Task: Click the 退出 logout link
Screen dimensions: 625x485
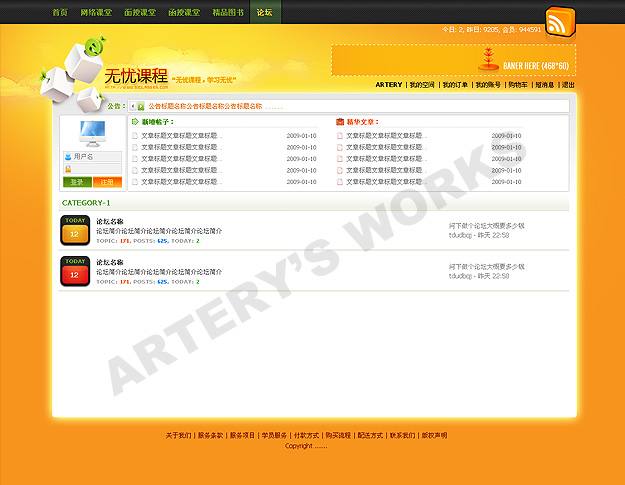Action: click(x=568, y=85)
